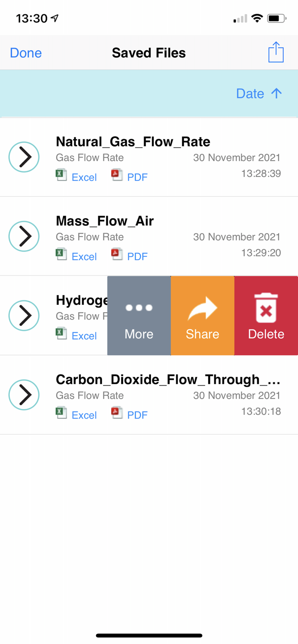Tap the Saved Files title bar
Screen dimensions: 298x644
pyautogui.click(x=149, y=52)
